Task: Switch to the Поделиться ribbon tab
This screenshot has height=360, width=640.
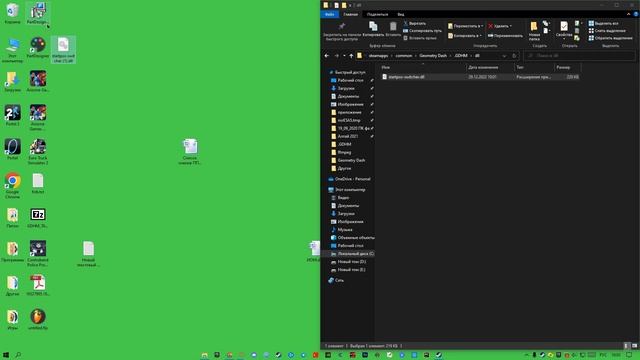Action: [x=377, y=14]
